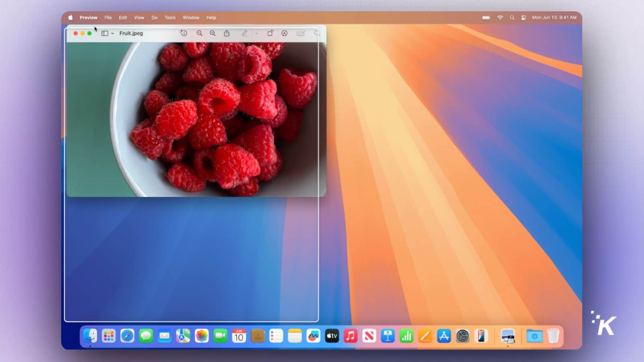Open News from the Dock
Viewport: 644px width, 362px height.
(369, 336)
